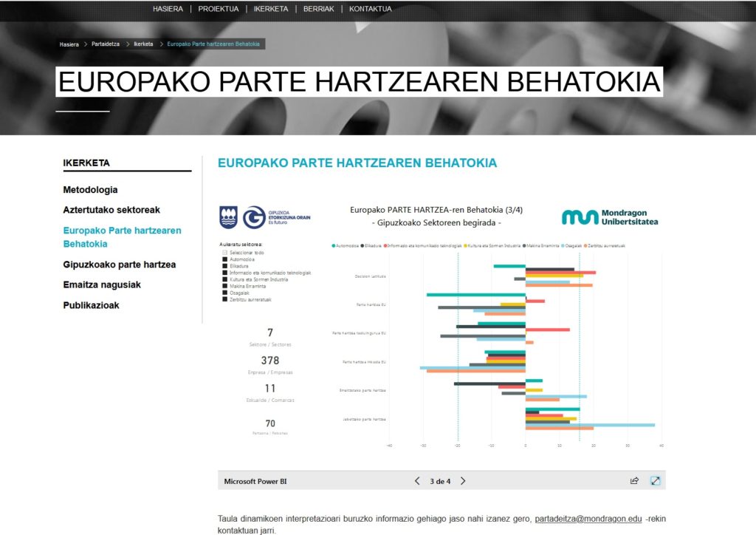Toggle the Osagaiak sector checkbox

[x=224, y=293]
